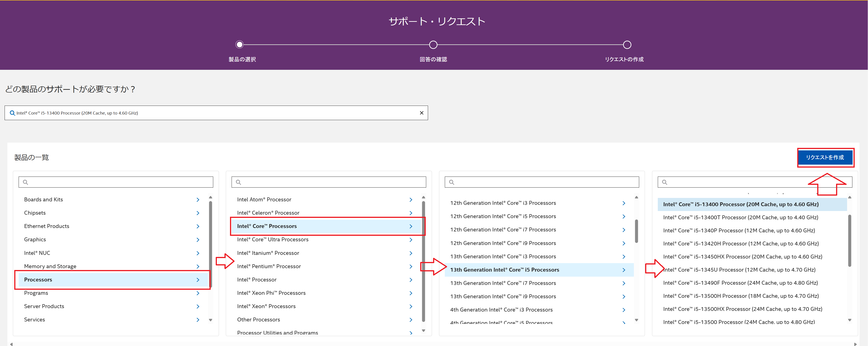Select Memory and Storage category

point(50,266)
